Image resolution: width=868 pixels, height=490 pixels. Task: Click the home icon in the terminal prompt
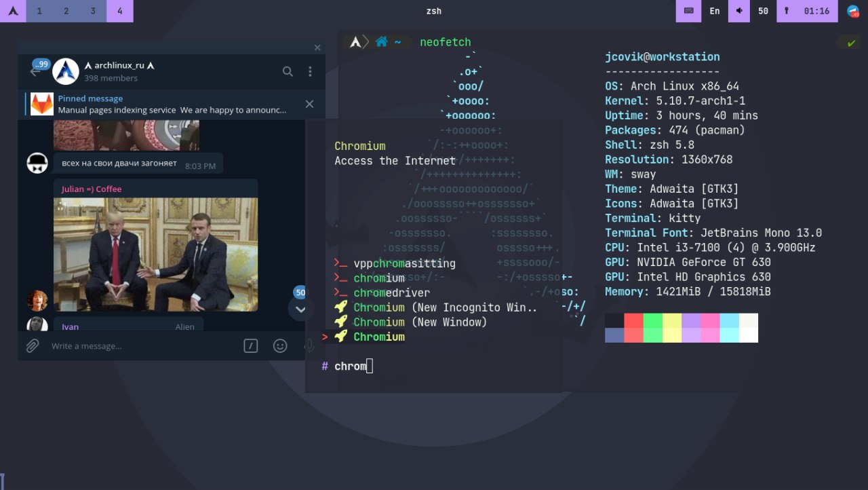coord(381,42)
